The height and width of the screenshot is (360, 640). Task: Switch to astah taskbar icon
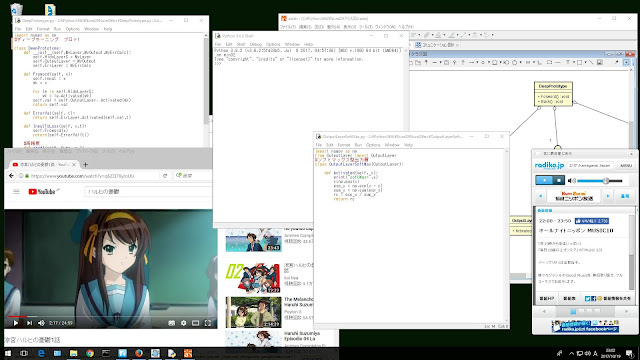coord(188,353)
